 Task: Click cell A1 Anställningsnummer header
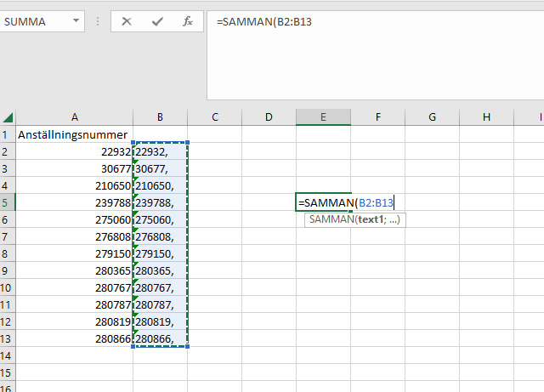[73, 134]
